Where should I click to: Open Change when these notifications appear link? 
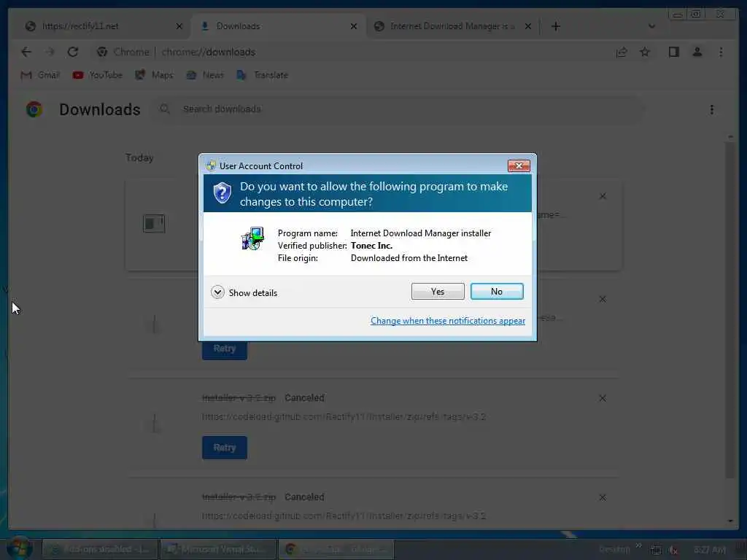(x=448, y=321)
